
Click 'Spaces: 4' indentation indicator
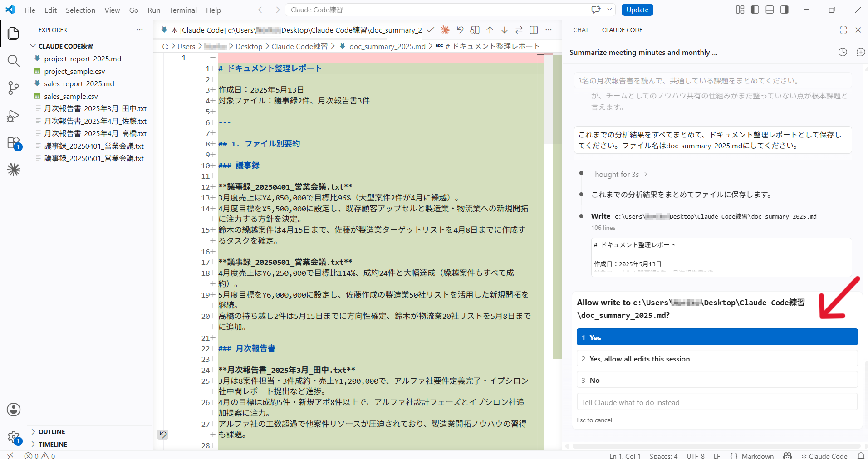[x=663, y=455]
